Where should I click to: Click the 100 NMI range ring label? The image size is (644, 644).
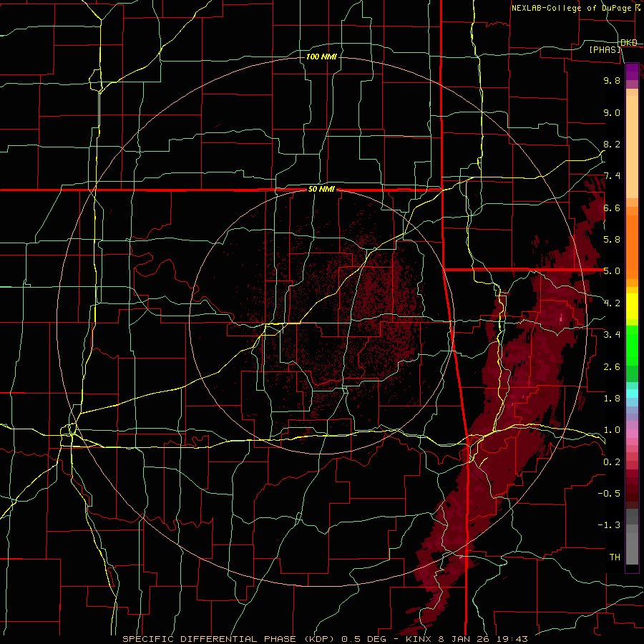pos(321,57)
